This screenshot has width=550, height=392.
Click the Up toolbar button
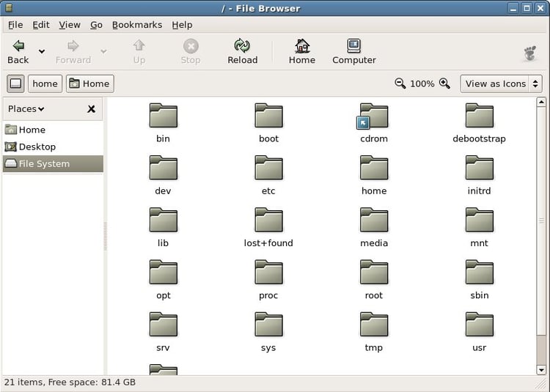pyautogui.click(x=139, y=51)
